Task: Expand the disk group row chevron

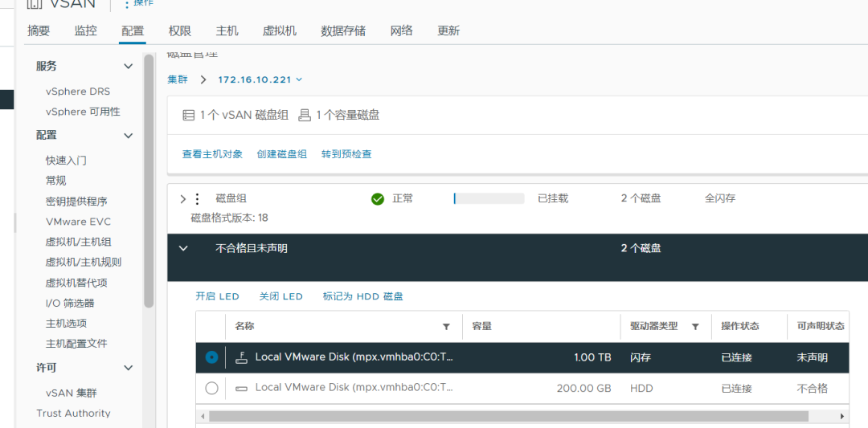Action: [x=183, y=199]
